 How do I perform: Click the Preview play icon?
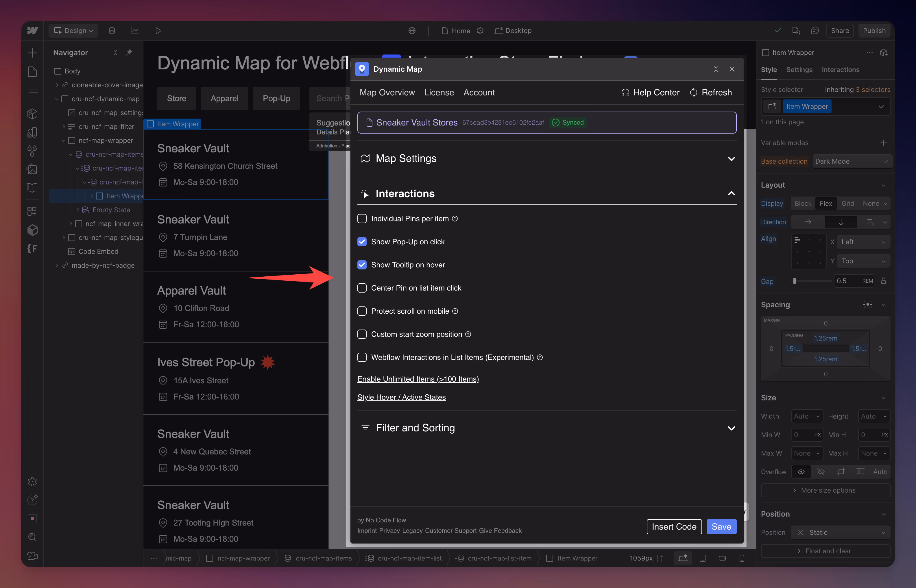[x=158, y=31]
